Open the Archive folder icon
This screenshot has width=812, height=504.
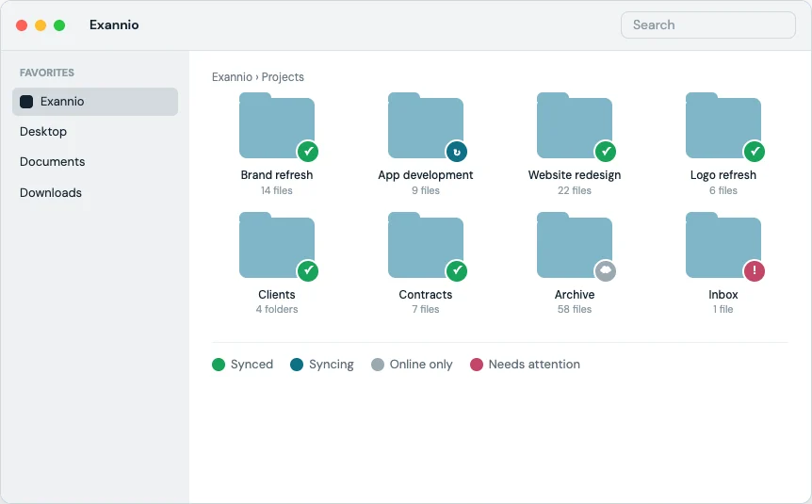[x=575, y=245]
